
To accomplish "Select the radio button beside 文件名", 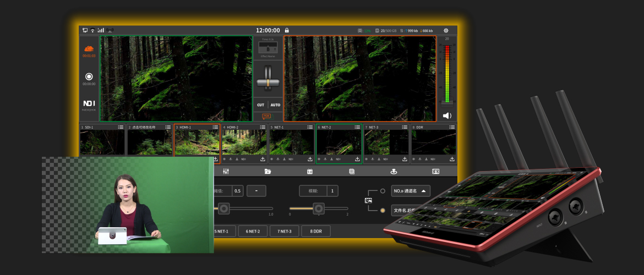I will click(383, 210).
